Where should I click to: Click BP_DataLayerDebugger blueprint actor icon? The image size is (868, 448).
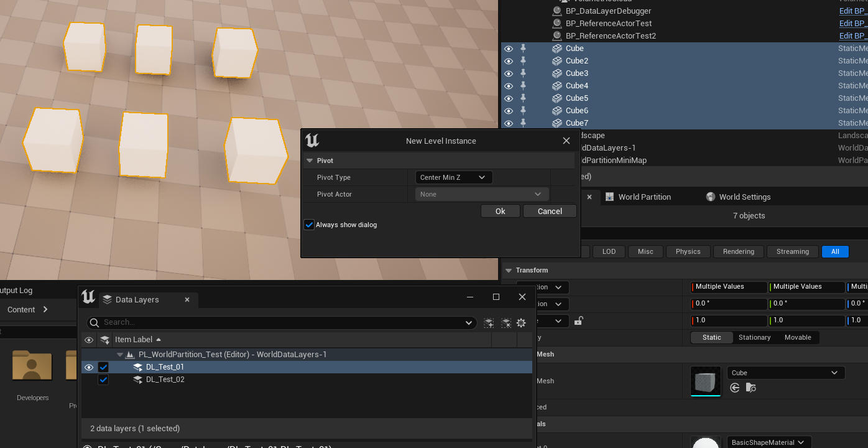pyautogui.click(x=557, y=11)
